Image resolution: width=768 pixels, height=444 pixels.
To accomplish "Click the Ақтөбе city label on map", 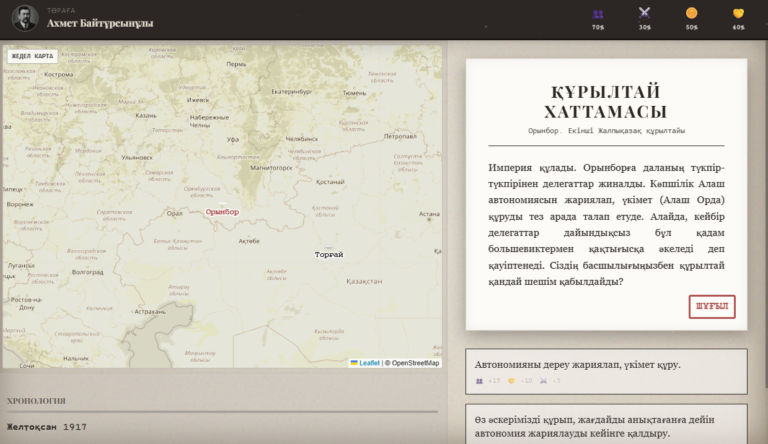I will point(249,241).
